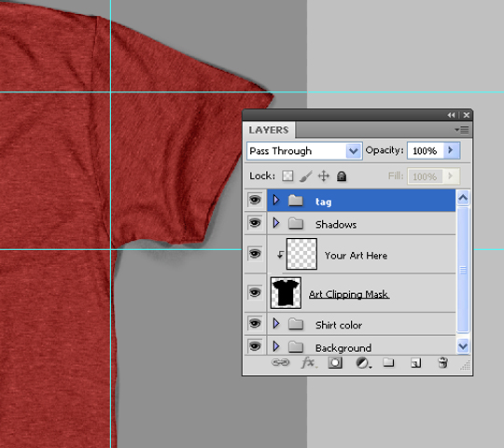Create a new layer
This screenshot has height=448, width=504.
pos(415,363)
